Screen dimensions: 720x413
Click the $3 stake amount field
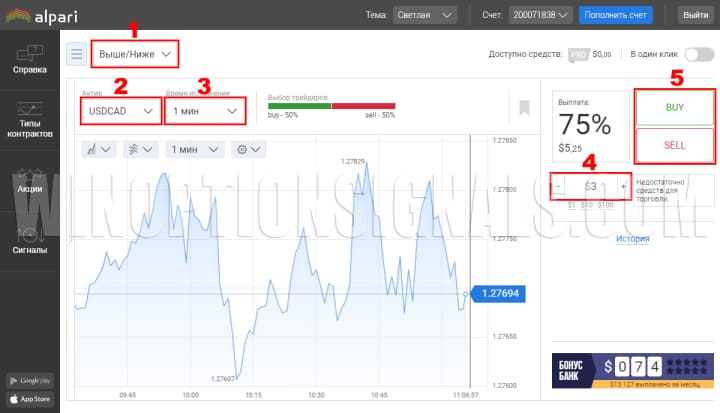tap(591, 186)
